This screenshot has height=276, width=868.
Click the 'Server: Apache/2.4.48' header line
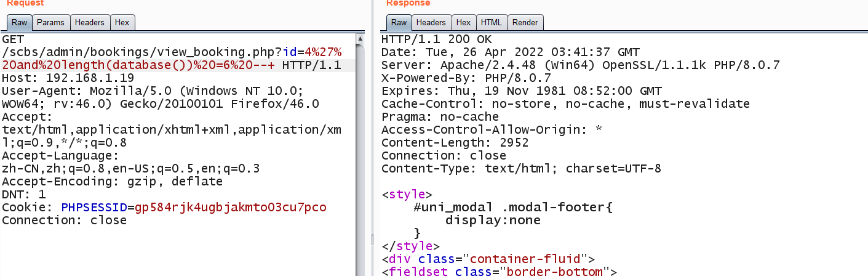[x=581, y=65]
